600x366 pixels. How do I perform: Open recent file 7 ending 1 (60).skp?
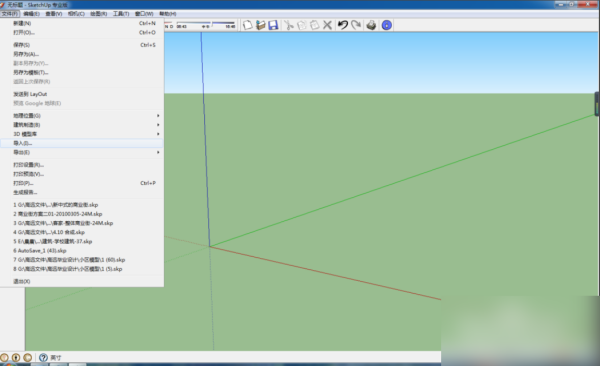[82, 260]
